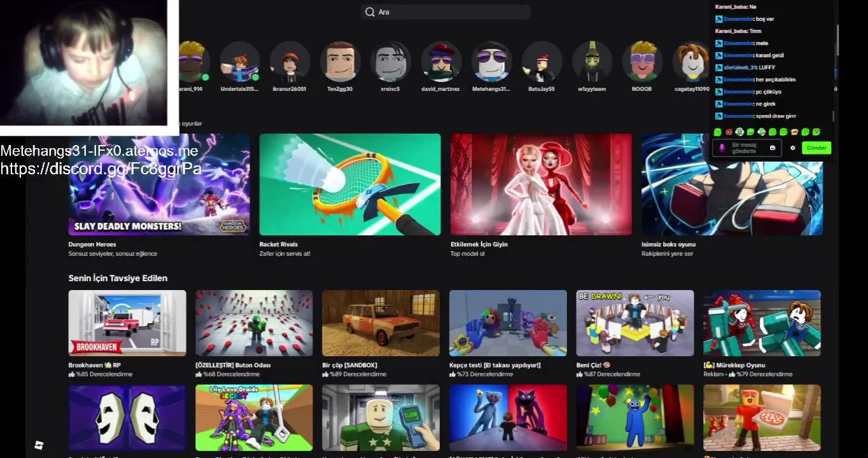This screenshot has width=868, height=458.
Task: Click the Racket Rivals title
Action: (x=279, y=244)
